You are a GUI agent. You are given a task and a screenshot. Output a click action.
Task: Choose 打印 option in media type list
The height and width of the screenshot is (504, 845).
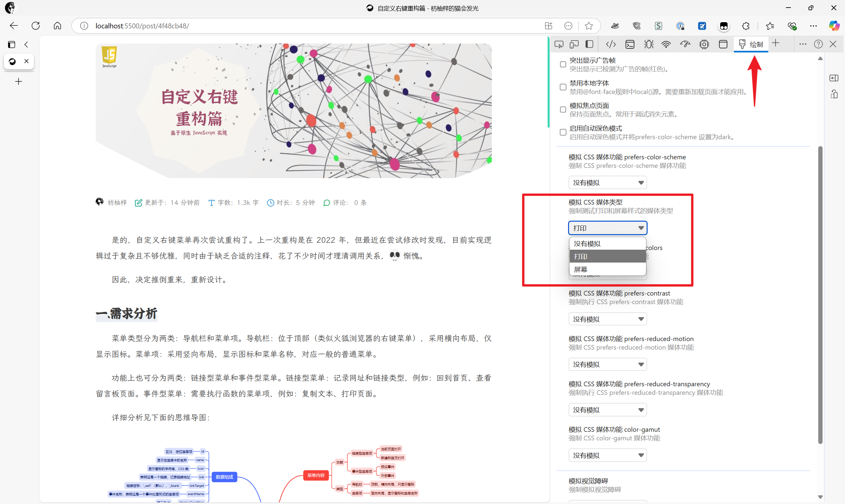607,256
